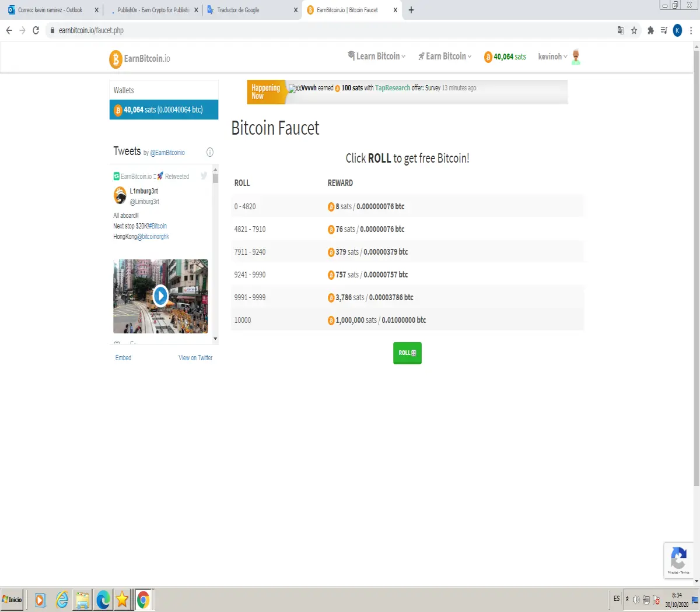Select the EarnBitcoin.io Bitcoin Faucet tab
This screenshot has height=612, width=700.
pos(352,10)
